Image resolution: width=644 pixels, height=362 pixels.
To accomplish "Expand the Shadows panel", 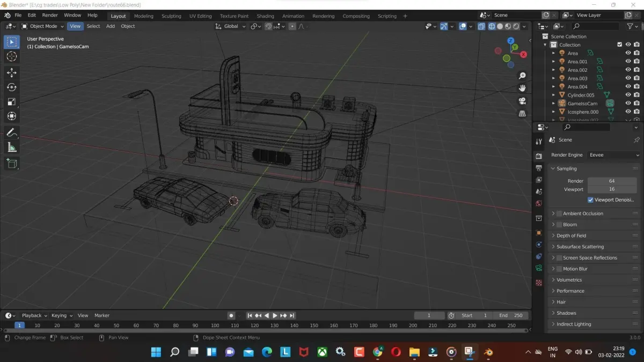I will 566,313.
